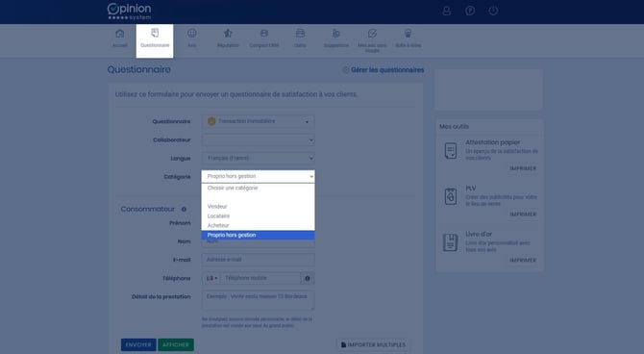Select highlighted Proprio hors gestion list option
644x354 pixels.
pos(258,235)
